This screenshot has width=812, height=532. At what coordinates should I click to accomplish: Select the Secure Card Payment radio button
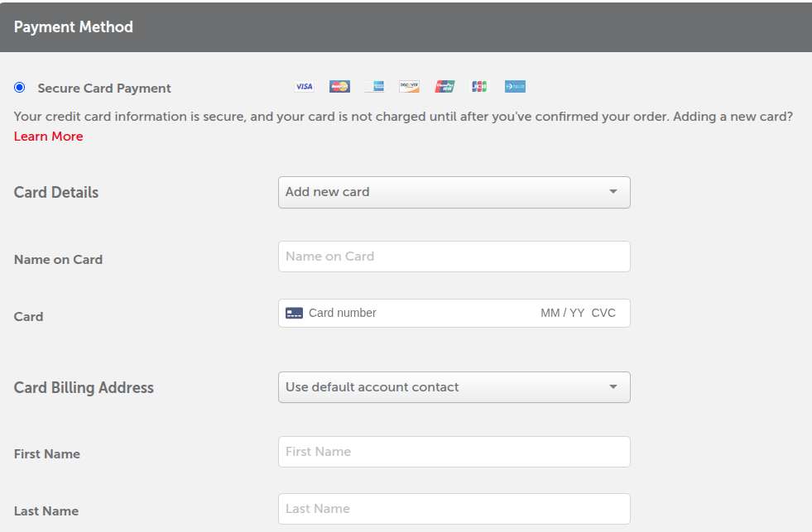tap(19, 88)
